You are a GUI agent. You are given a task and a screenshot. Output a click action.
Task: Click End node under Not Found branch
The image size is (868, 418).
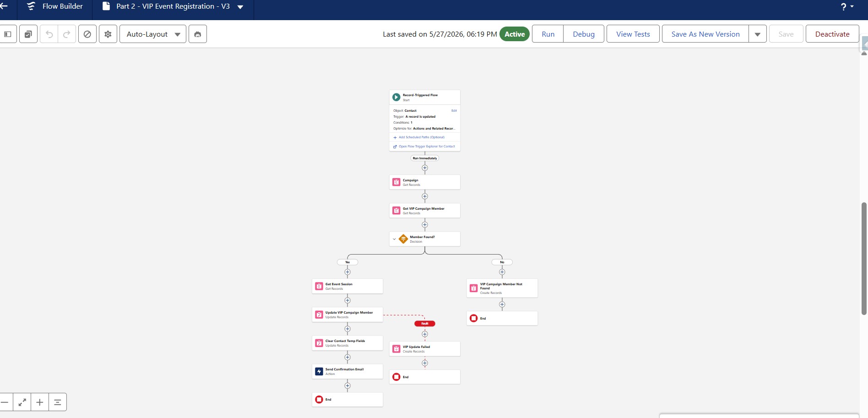pos(502,318)
